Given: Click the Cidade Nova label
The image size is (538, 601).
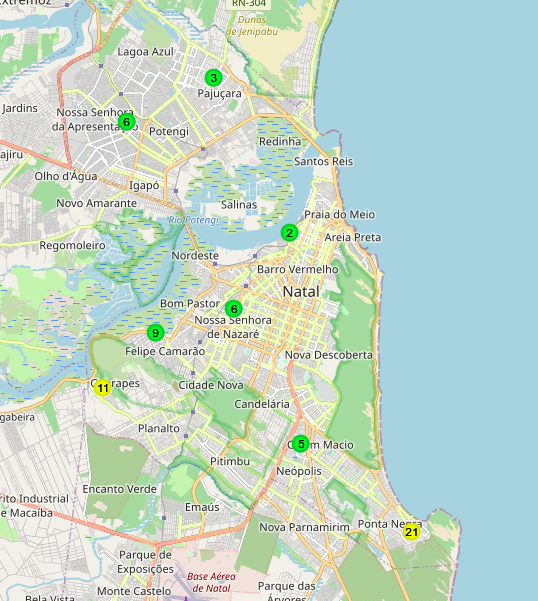Looking at the screenshot, I should tap(211, 385).
